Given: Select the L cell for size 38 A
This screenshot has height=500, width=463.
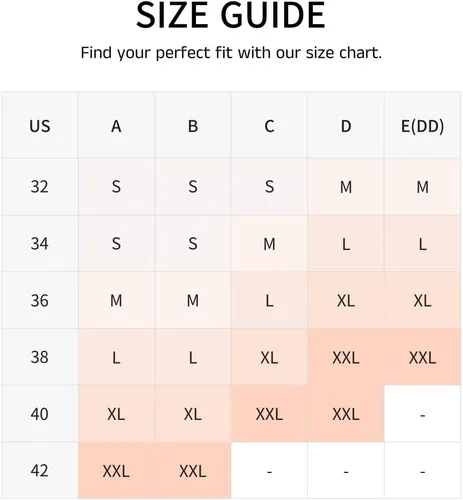Looking at the screenshot, I should [116, 357].
